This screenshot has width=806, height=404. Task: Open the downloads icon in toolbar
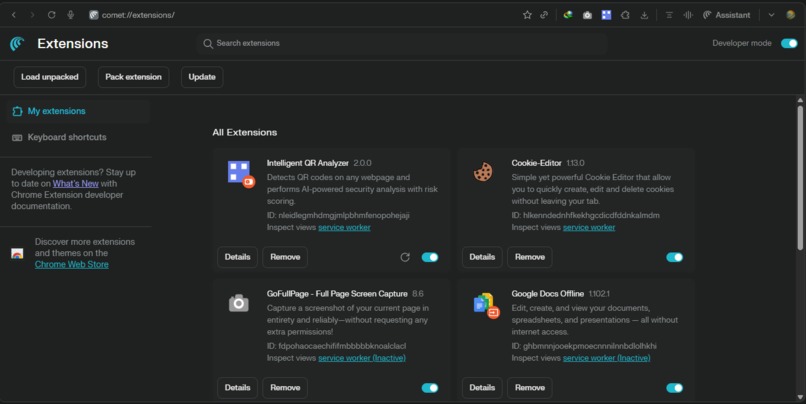[x=644, y=15]
